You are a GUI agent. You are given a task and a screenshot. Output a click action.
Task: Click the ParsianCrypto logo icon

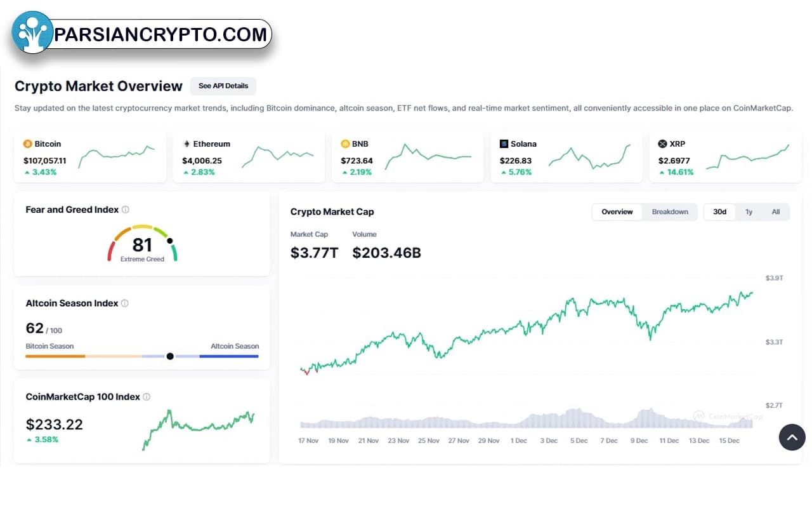point(32,32)
